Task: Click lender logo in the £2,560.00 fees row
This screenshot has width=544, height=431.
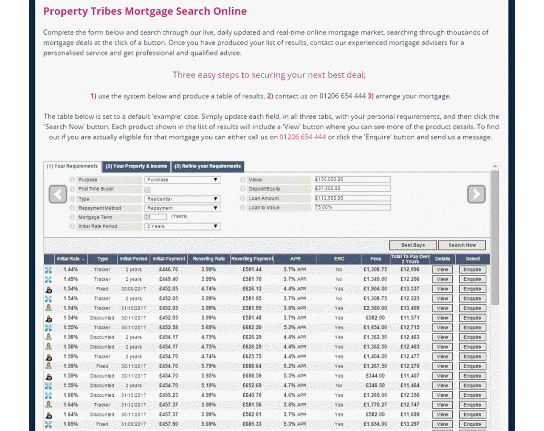Action: 49,308
